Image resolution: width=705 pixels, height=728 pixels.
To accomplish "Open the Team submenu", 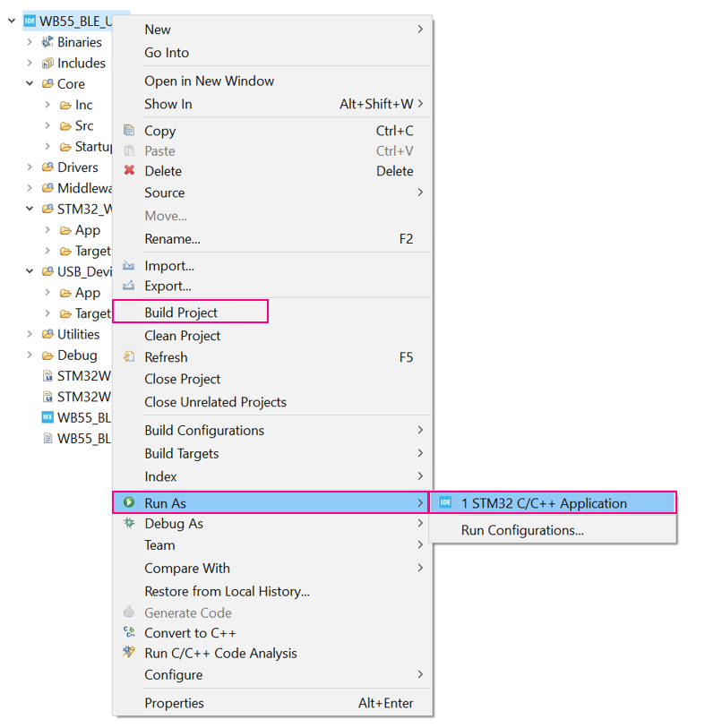I will tap(272, 545).
